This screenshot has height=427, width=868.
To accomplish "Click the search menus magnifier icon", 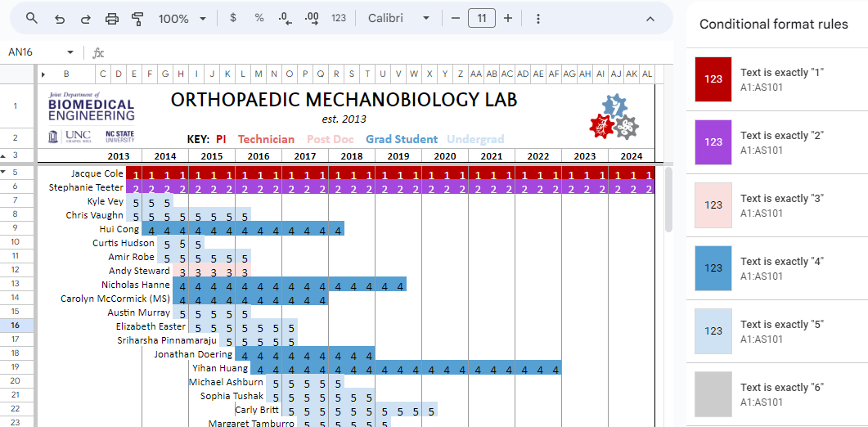I will click(32, 18).
